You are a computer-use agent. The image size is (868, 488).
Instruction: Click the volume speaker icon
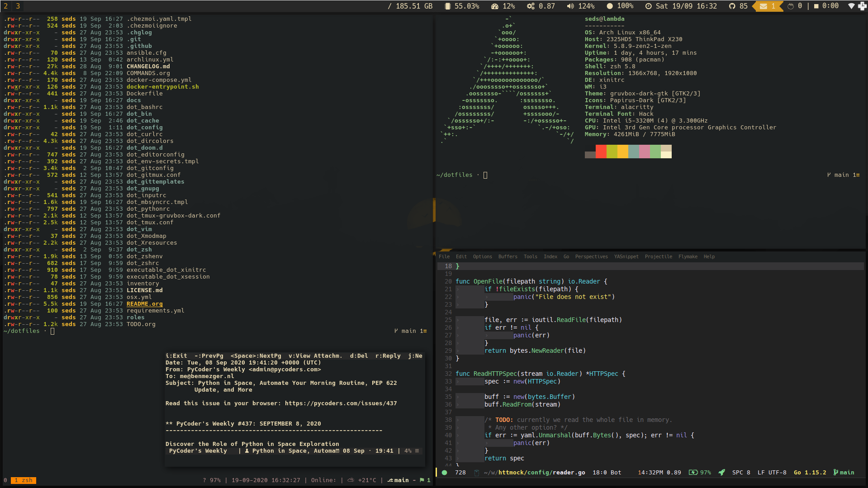pos(570,6)
